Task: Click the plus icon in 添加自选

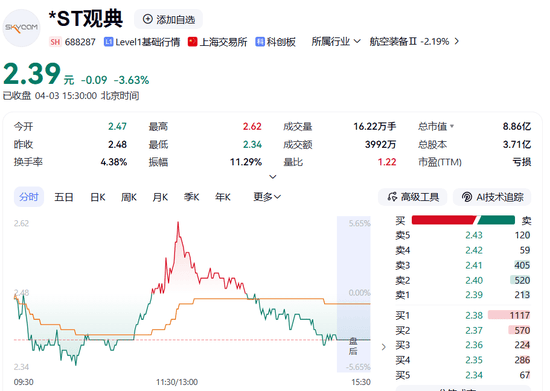Action: click(148, 19)
